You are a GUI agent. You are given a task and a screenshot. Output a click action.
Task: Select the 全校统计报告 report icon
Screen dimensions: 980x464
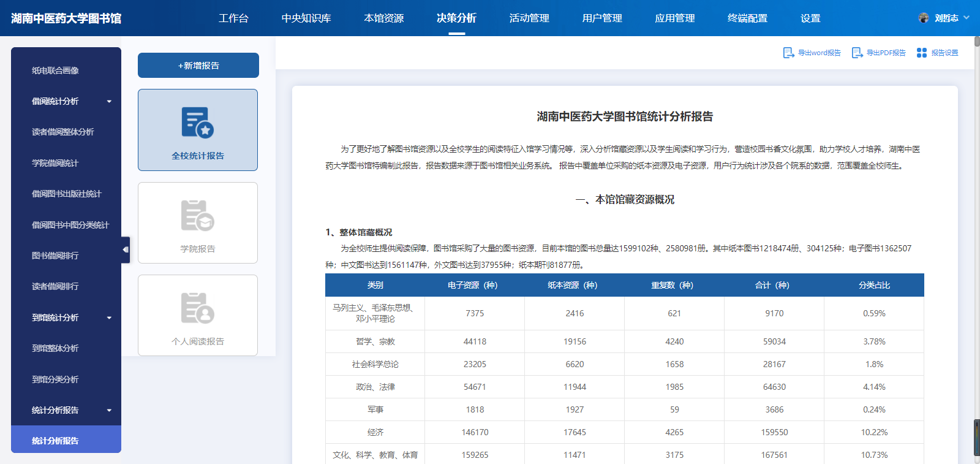click(197, 123)
